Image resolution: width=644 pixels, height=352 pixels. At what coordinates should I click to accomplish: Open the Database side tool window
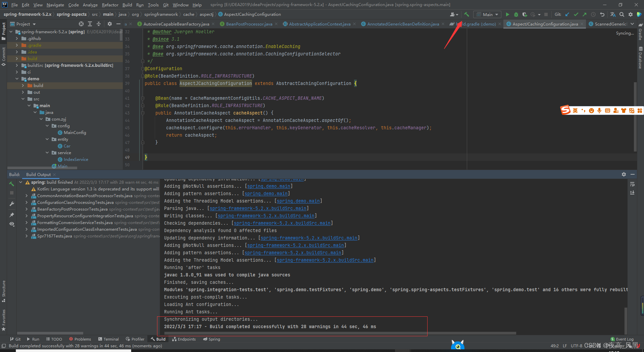tap(640, 58)
